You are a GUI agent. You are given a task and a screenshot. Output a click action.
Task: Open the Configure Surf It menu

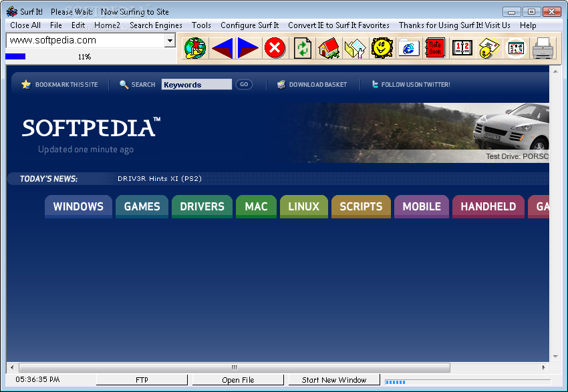pyautogui.click(x=250, y=25)
